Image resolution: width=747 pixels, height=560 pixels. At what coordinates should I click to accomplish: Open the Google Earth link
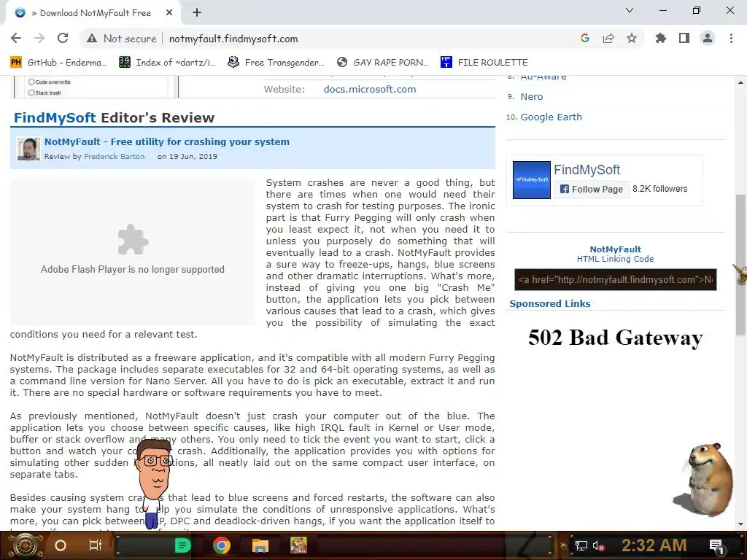point(551,117)
